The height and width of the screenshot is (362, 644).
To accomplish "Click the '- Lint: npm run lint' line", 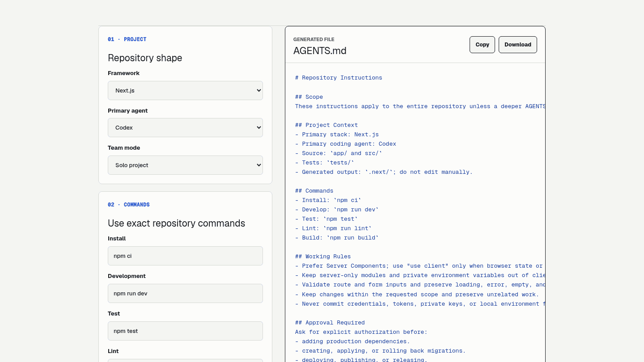I will click(333, 228).
